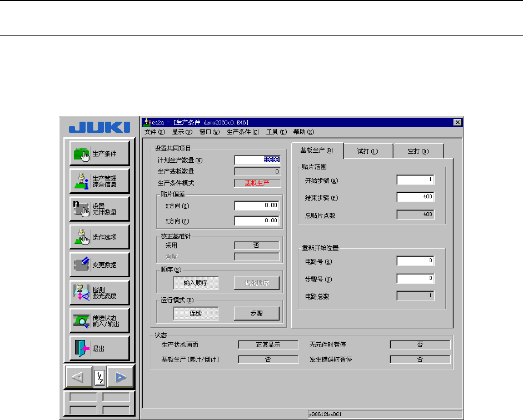Select 输入顺序 order mode

click(196, 283)
